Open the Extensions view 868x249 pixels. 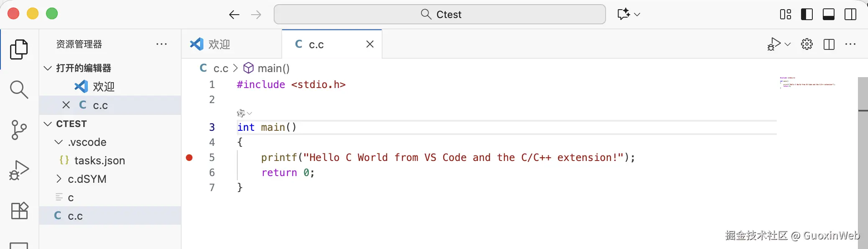pyautogui.click(x=19, y=210)
